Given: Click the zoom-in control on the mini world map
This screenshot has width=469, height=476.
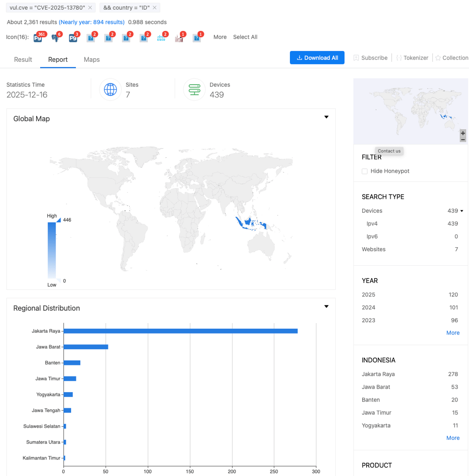Looking at the screenshot, I should [x=463, y=133].
